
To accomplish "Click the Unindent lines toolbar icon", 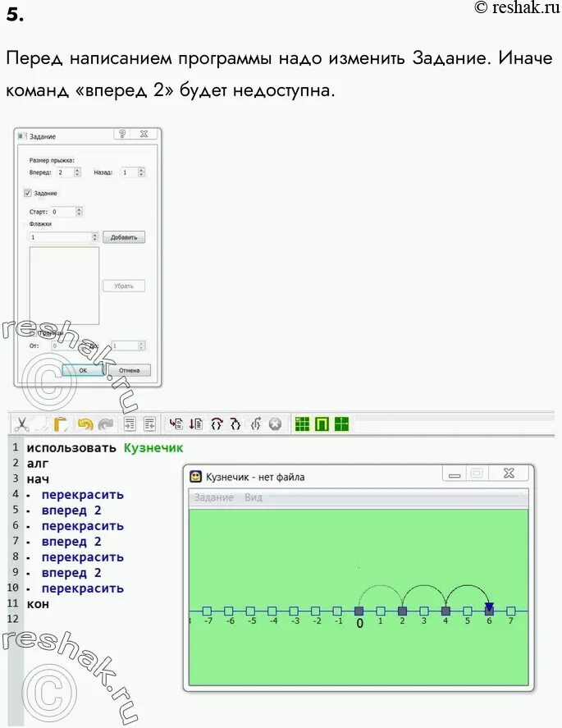I will tap(149, 424).
